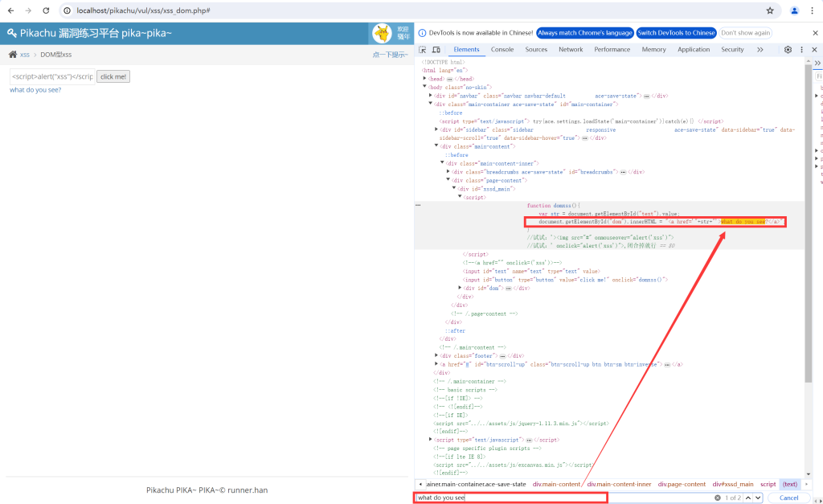Click Always match Chrome's language button
This screenshot has width=823, height=504.
pyautogui.click(x=585, y=32)
